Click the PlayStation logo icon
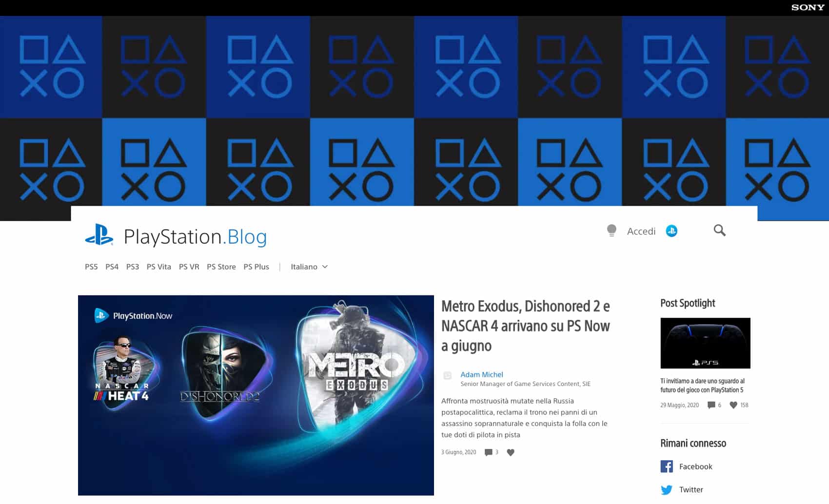 pos(99,234)
